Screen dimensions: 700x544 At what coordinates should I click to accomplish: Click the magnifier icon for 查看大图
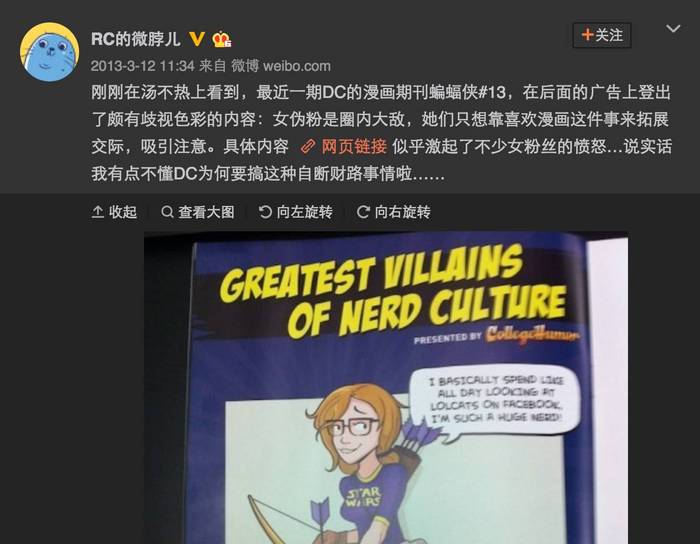pyautogui.click(x=167, y=212)
